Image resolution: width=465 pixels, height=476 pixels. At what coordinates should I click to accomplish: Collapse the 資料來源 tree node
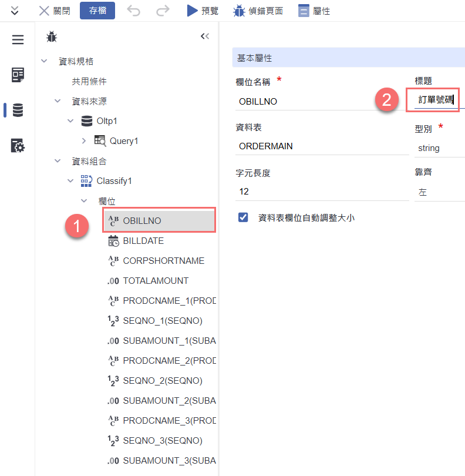click(x=58, y=101)
